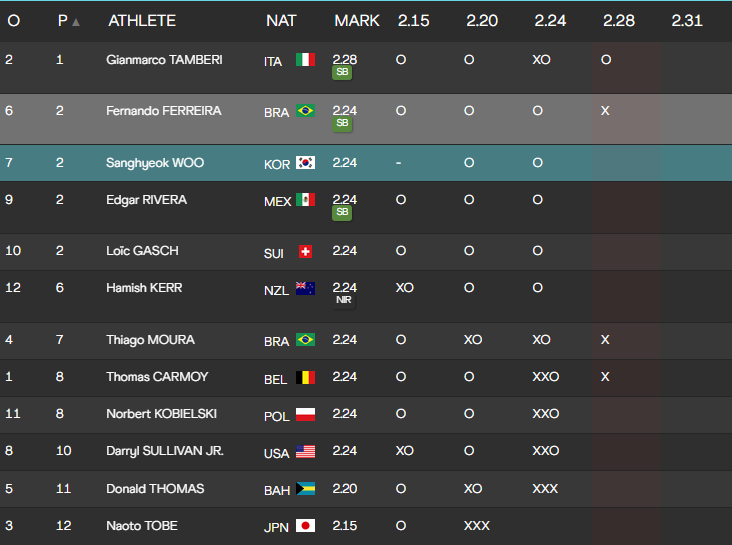Image resolution: width=732 pixels, height=545 pixels.
Task: Click the Japan flag icon
Action: point(306,525)
